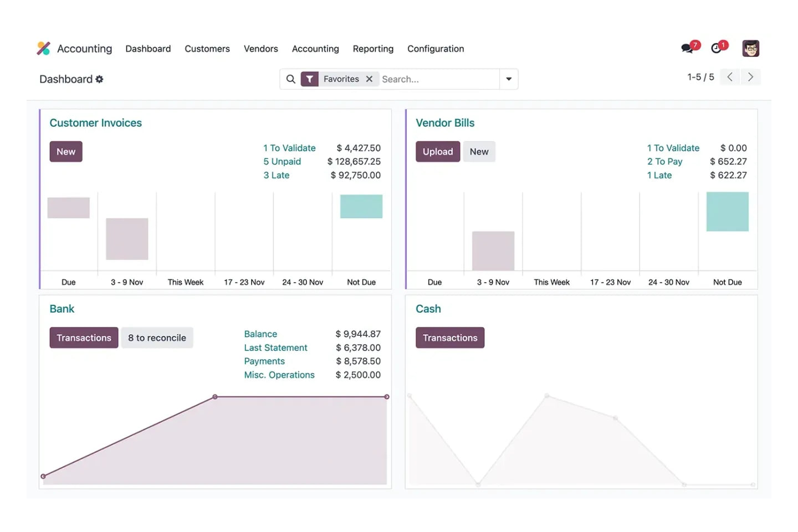This screenshot has height=532, width=798.
Task: Open the Customers menu
Action: tap(207, 49)
